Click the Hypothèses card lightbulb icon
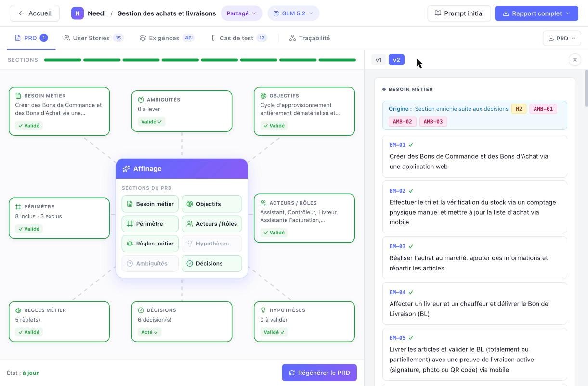The height and width of the screenshot is (386, 588). (263, 310)
